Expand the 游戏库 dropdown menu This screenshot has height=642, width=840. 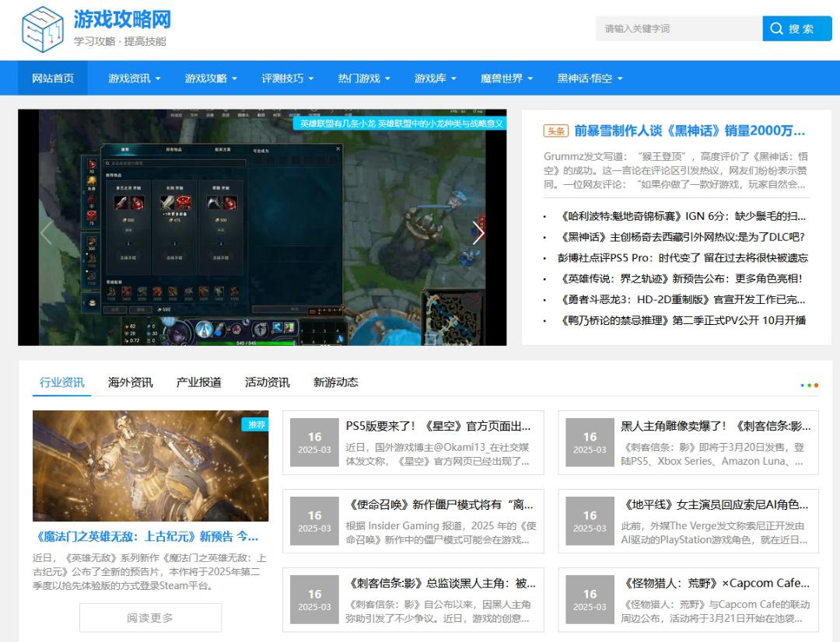pyautogui.click(x=435, y=79)
